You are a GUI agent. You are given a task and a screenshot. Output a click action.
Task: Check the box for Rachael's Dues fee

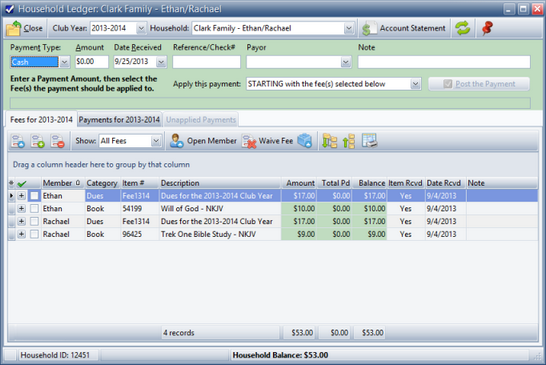pyautogui.click(x=34, y=222)
